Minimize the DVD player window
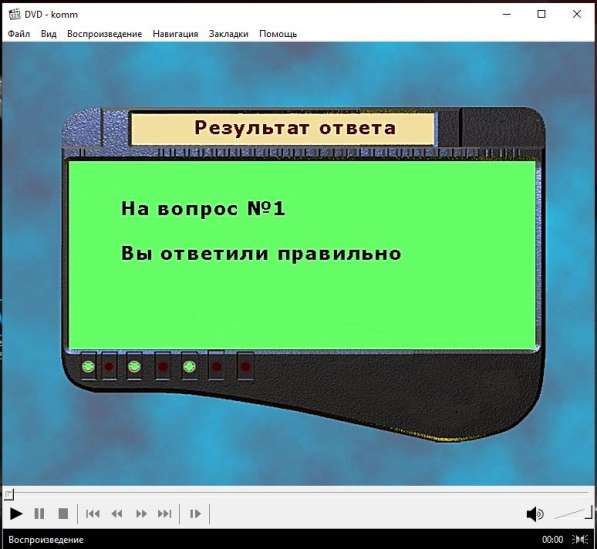Viewport: 597px width, 549px height. coord(506,14)
